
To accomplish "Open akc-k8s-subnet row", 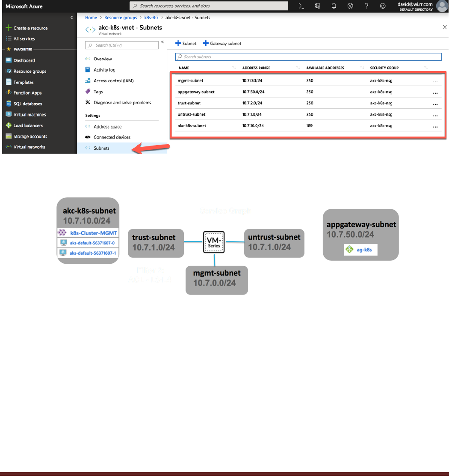I will click(x=308, y=126).
